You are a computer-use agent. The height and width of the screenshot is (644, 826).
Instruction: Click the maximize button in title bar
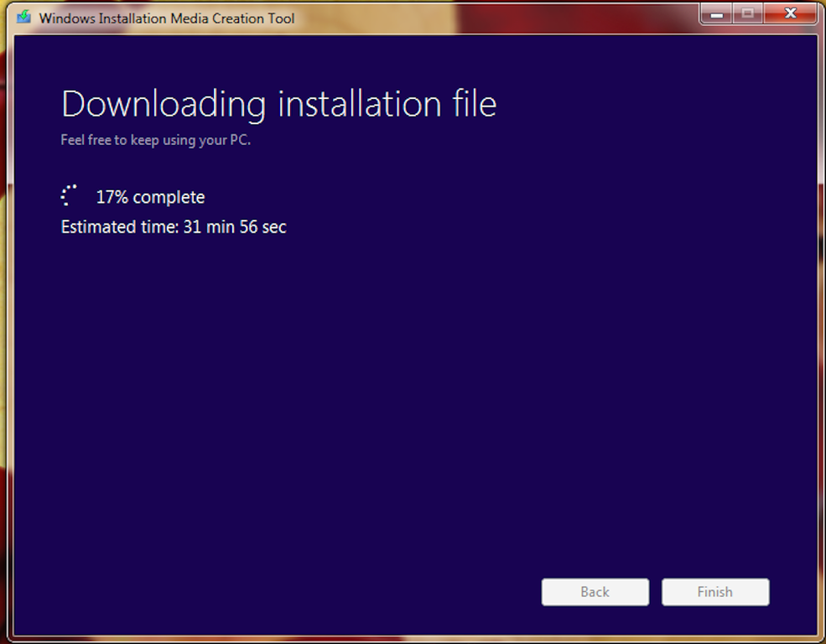click(747, 13)
